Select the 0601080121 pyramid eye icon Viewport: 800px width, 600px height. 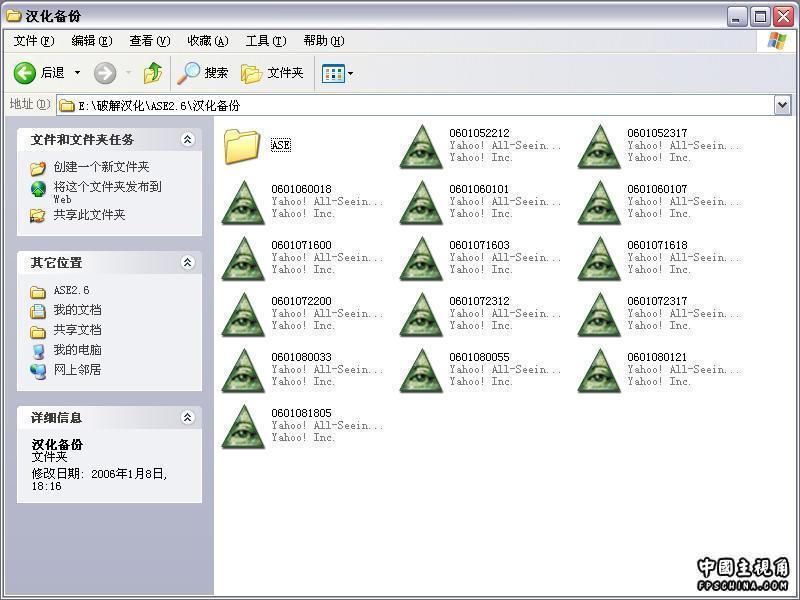click(x=599, y=371)
